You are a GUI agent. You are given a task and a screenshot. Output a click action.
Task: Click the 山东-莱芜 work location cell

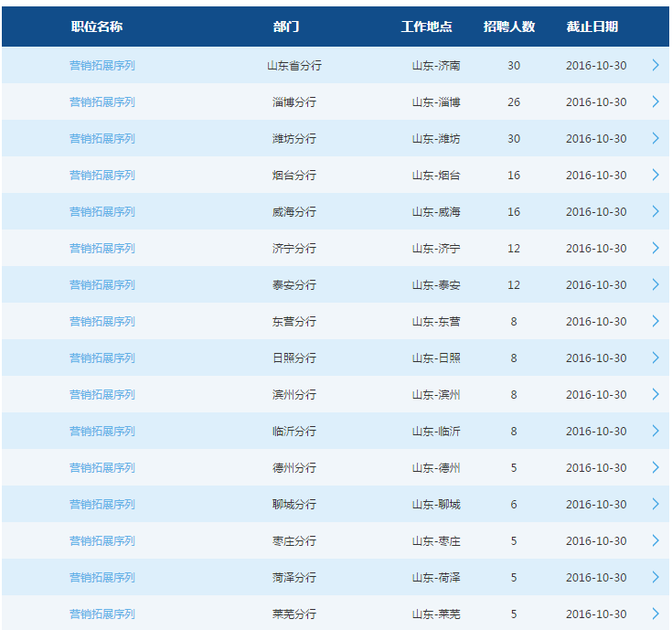[x=436, y=614]
